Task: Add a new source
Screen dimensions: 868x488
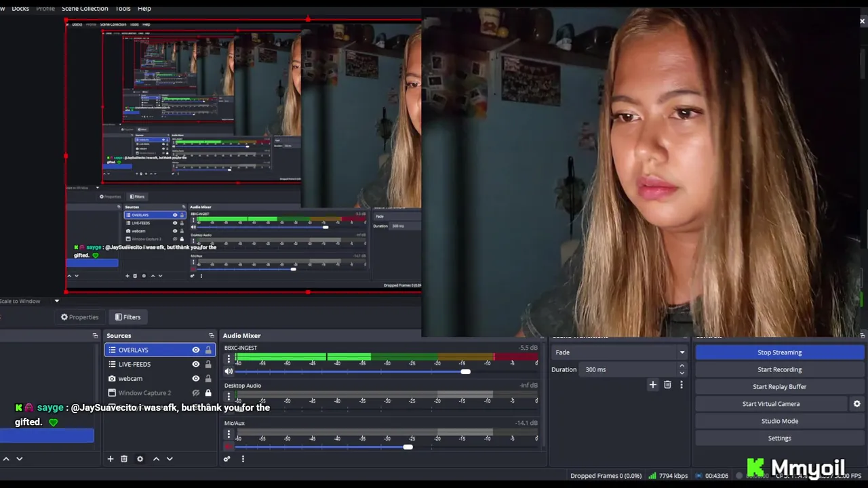Action: pyautogui.click(x=111, y=459)
